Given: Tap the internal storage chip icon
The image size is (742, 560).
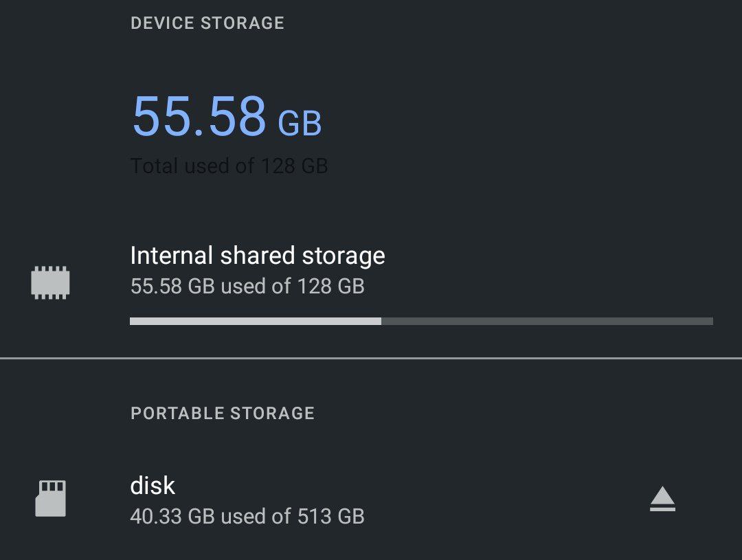Looking at the screenshot, I should tap(50, 282).
